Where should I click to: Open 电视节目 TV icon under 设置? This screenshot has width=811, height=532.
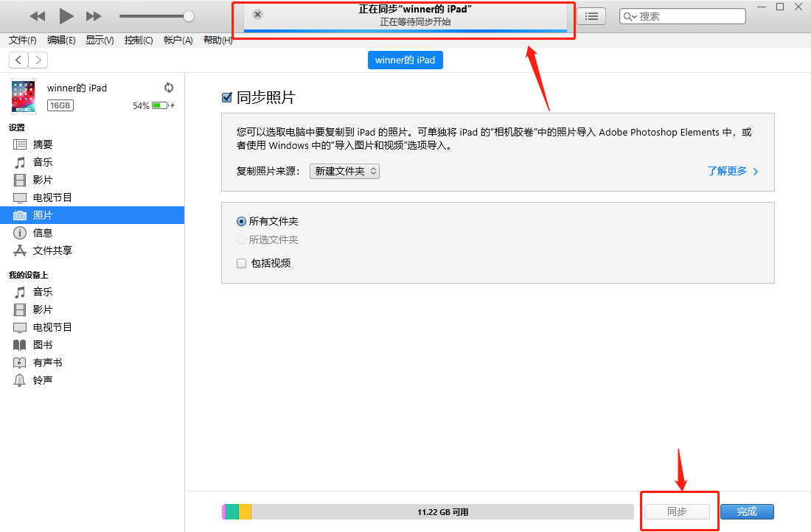[20, 198]
